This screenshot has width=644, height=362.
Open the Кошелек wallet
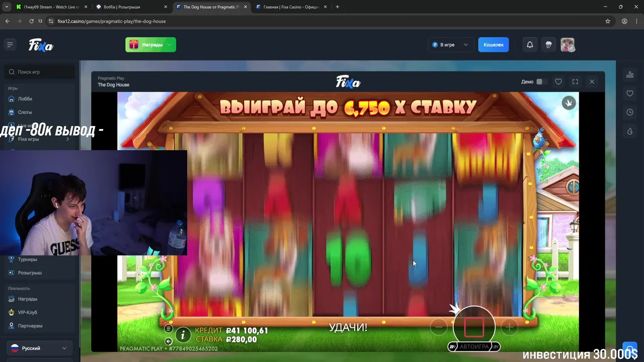click(493, 45)
